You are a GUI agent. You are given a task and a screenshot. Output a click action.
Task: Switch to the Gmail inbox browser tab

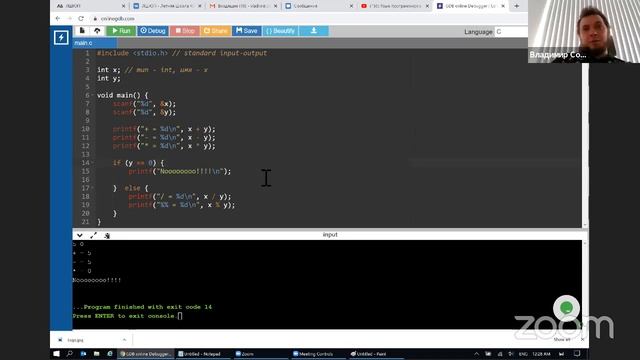(242, 6)
